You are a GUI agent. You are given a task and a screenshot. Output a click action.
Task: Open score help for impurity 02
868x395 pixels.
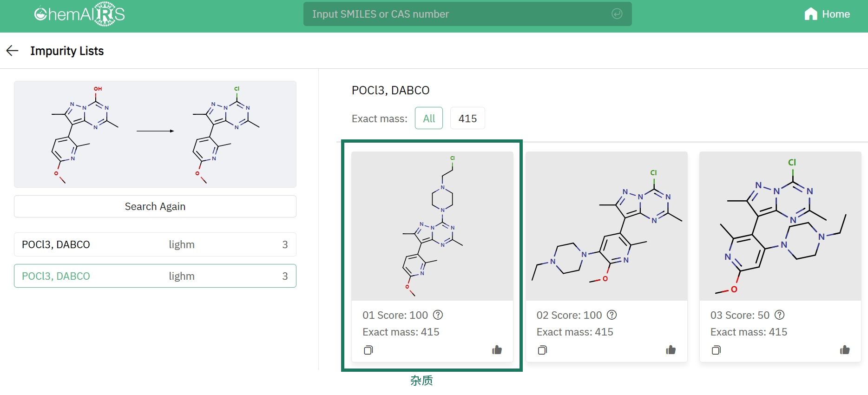point(612,315)
